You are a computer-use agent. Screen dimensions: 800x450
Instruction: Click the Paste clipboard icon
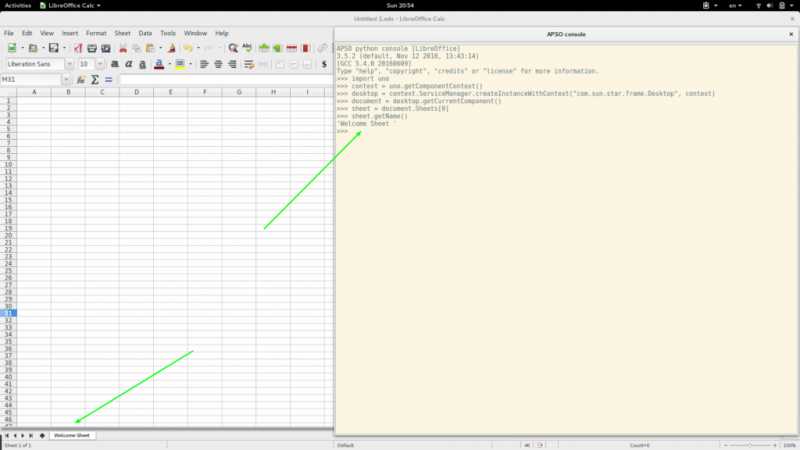tap(150, 48)
